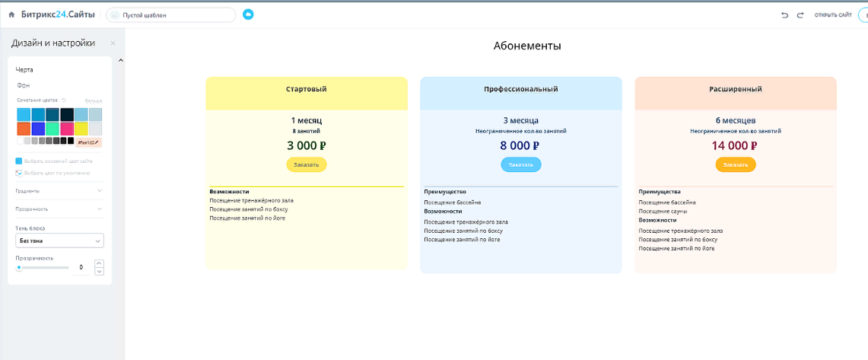Click the 14 000 ₽ price

(736, 145)
